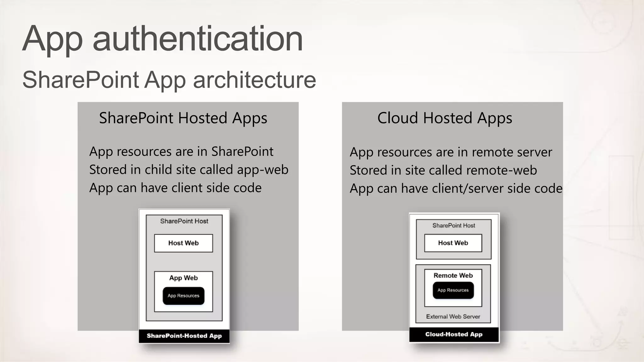Click SharePoint Host label in left diagram
This screenshot has height=362, width=644.
(x=184, y=221)
